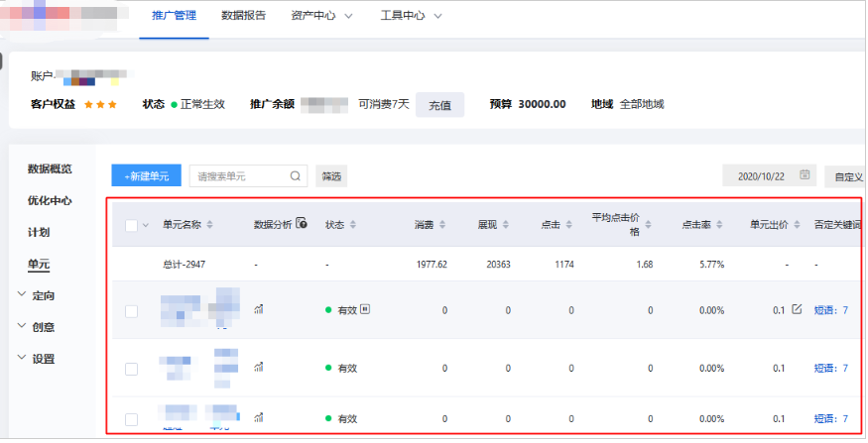
Task: Click the 自定义 button
Action: [845, 176]
